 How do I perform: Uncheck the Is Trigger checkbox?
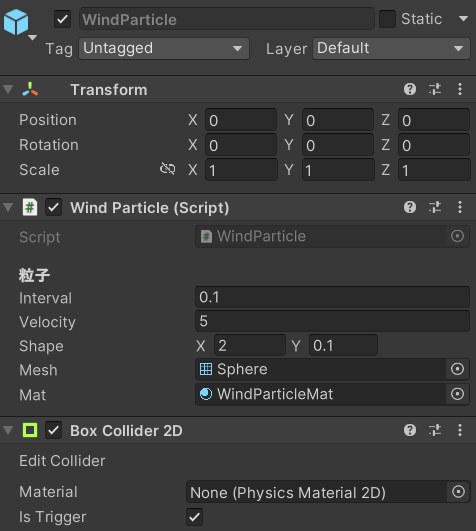pos(195,517)
